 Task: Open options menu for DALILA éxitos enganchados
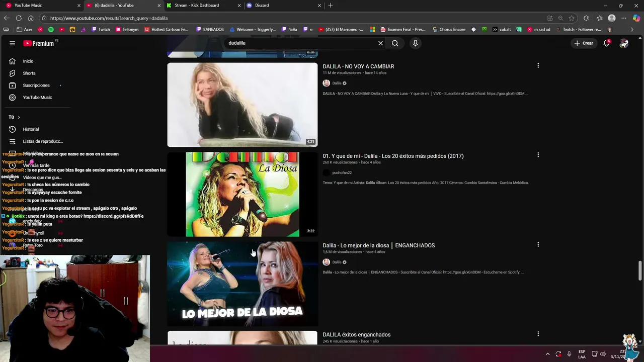[538, 334]
